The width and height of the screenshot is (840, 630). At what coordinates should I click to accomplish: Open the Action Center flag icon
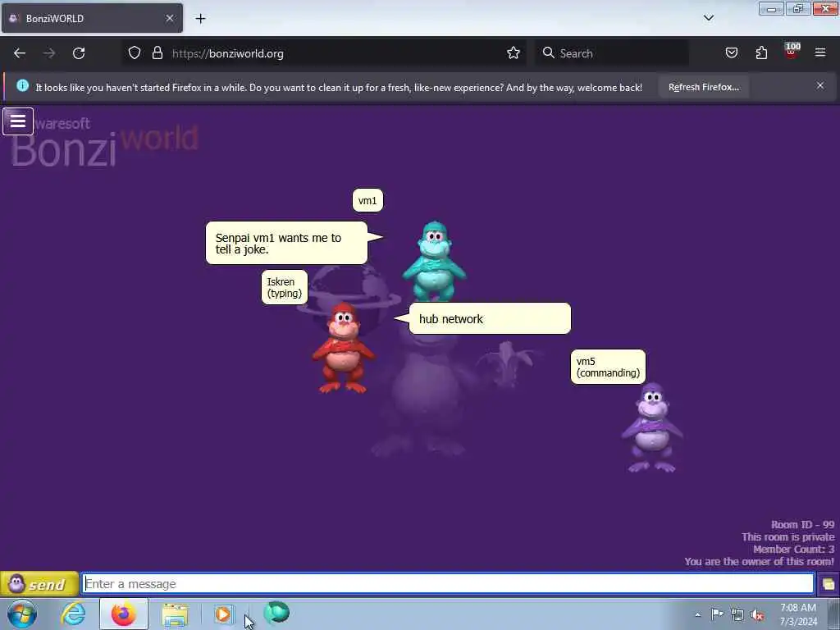tap(717, 614)
